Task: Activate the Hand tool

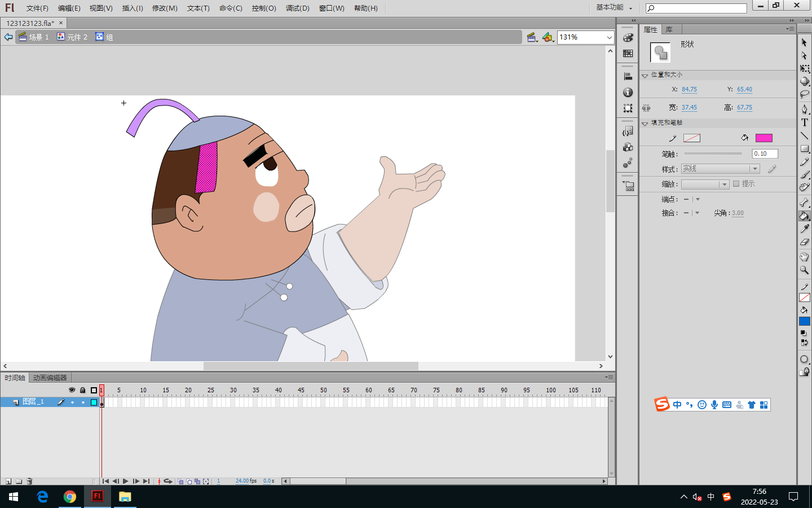Action: (805, 257)
